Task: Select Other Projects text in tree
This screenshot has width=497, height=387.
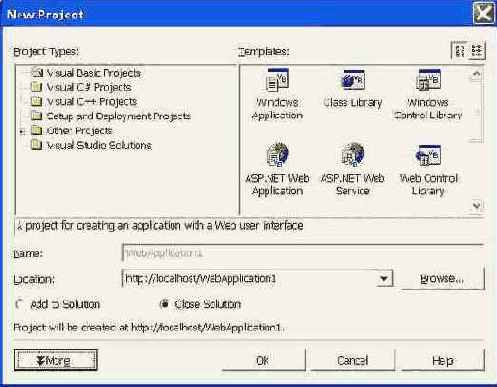Action: point(79,131)
